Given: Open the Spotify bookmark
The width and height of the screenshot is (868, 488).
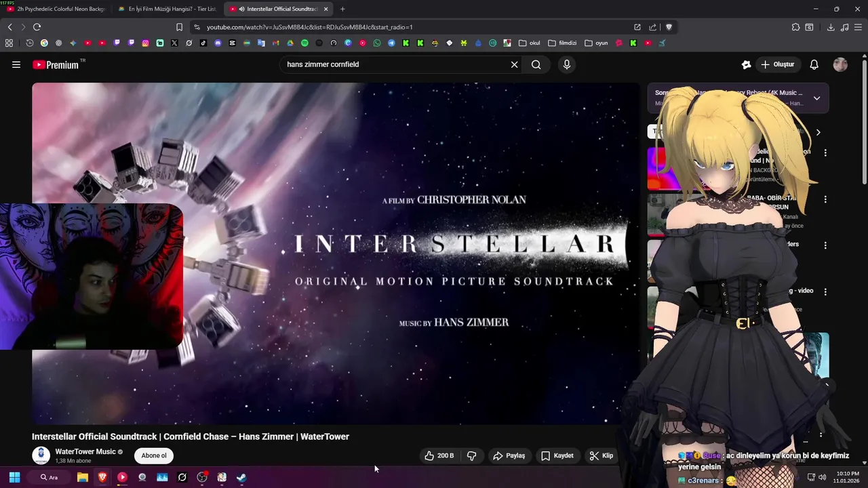Looking at the screenshot, I should click(x=304, y=43).
